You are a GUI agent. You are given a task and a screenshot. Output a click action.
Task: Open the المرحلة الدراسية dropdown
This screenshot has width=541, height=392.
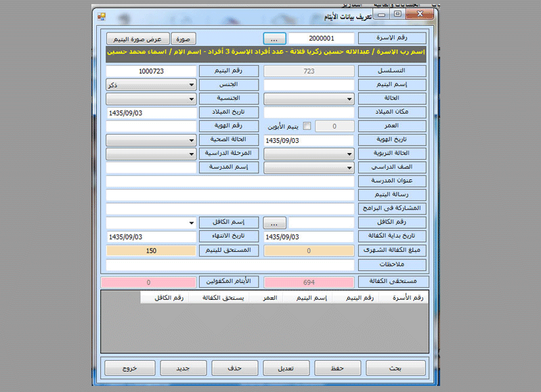coord(151,154)
